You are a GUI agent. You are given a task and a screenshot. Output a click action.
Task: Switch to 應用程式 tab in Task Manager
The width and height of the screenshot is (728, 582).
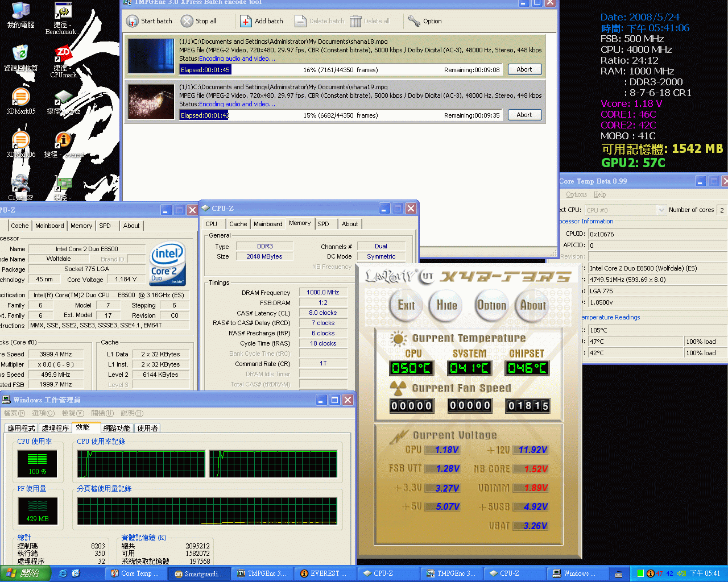21,428
